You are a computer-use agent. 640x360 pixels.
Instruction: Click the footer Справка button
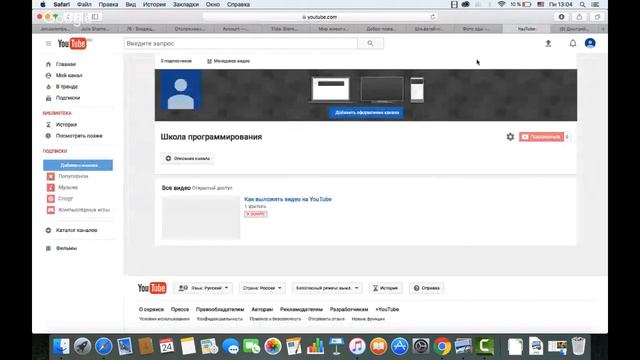tap(427, 288)
